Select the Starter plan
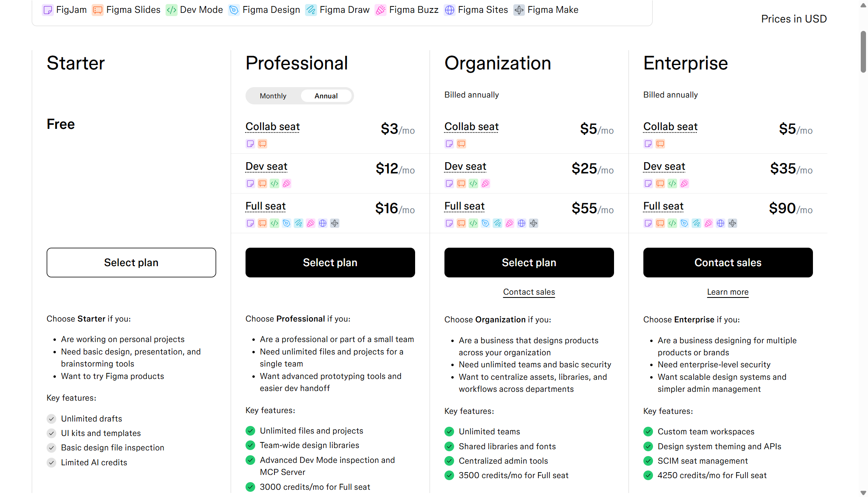Screen dimensions: 868x497 [x=131, y=263]
